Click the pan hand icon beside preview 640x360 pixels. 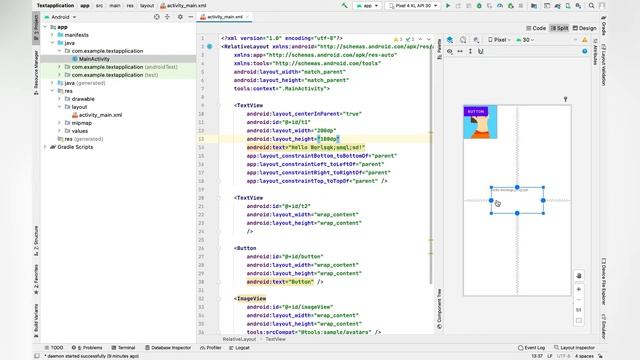click(579, 276)
